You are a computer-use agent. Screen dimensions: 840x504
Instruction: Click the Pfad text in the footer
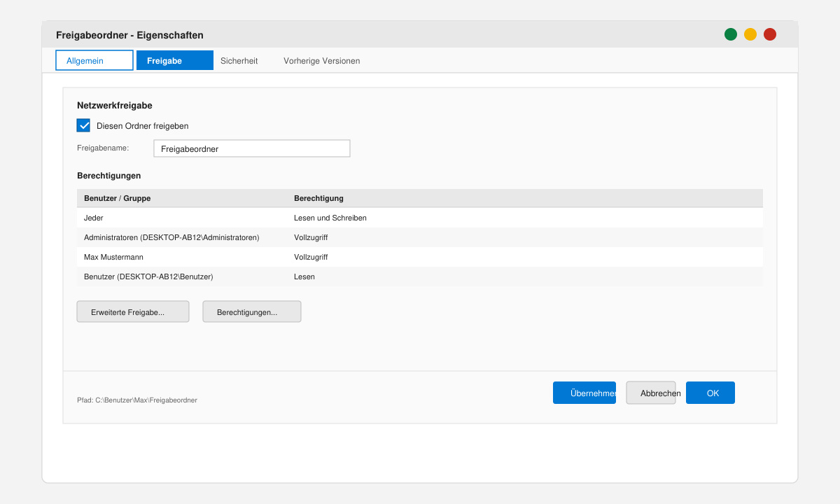coord(137,400)
